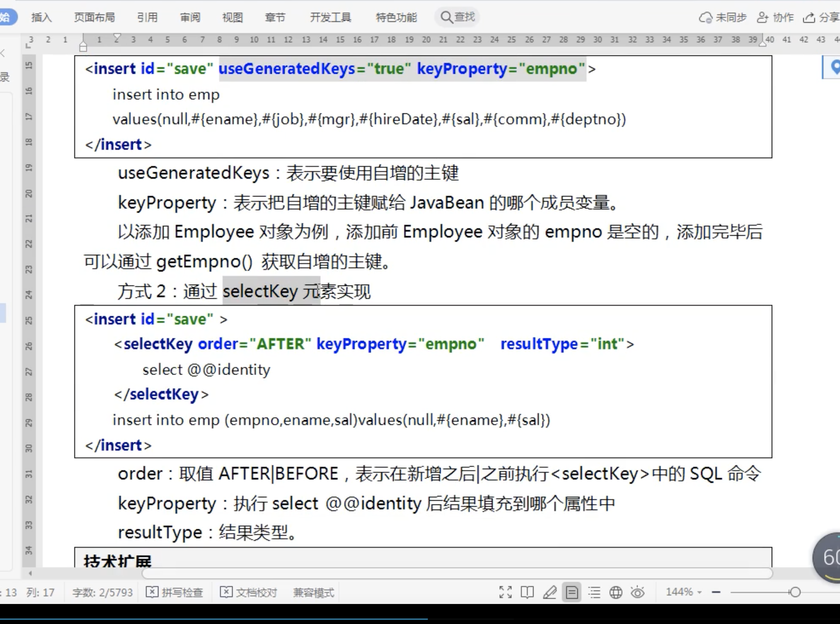Open the 查找 search box

pos(457,17)
